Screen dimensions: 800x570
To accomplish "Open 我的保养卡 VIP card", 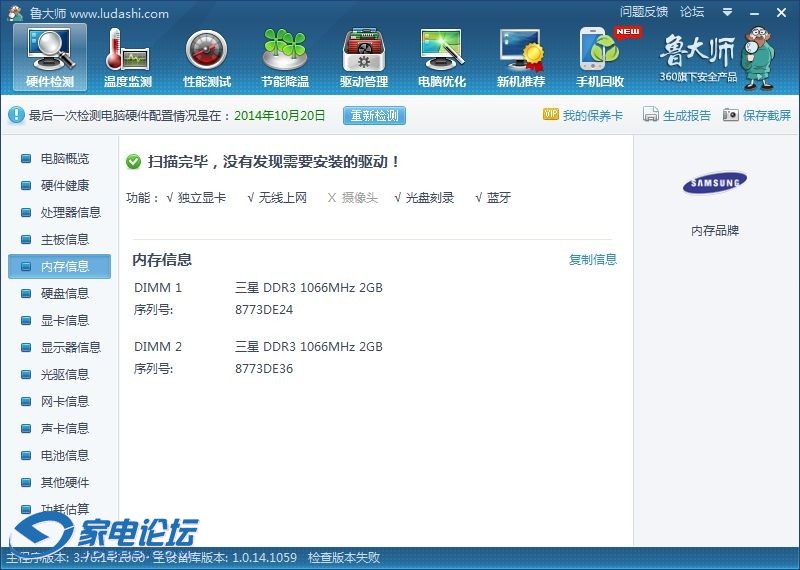I will [583, 115].
